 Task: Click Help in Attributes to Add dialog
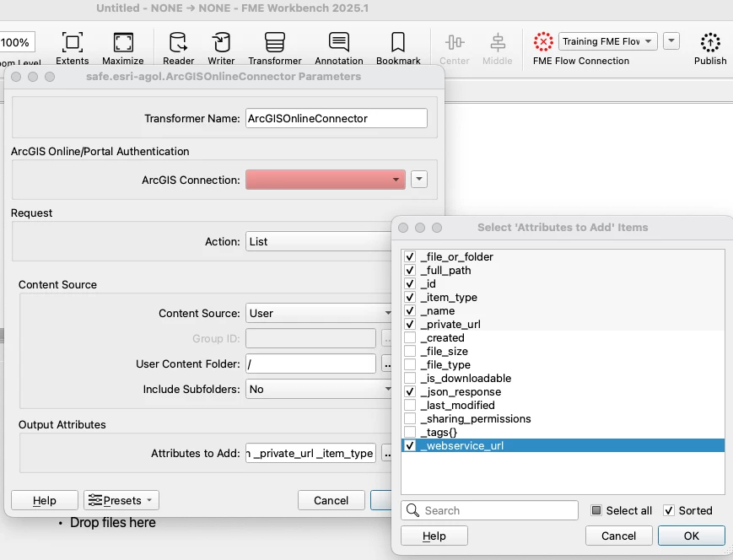[434, 536]
